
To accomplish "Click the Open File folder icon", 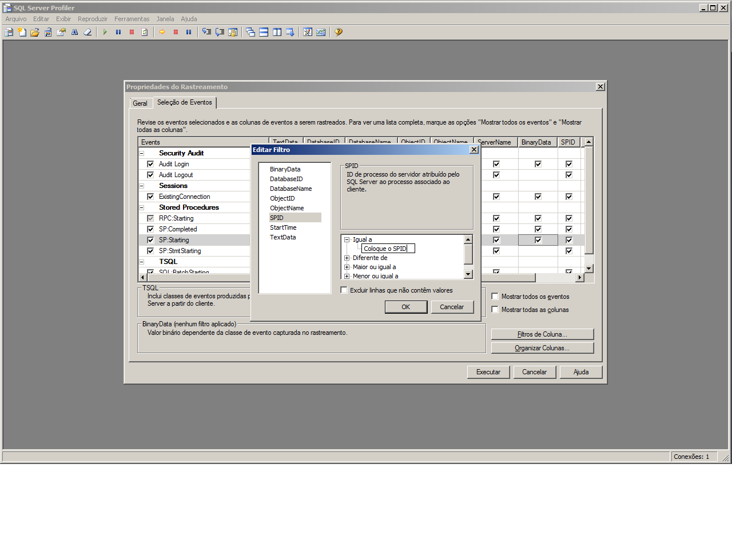I will [x=35, y=33].
